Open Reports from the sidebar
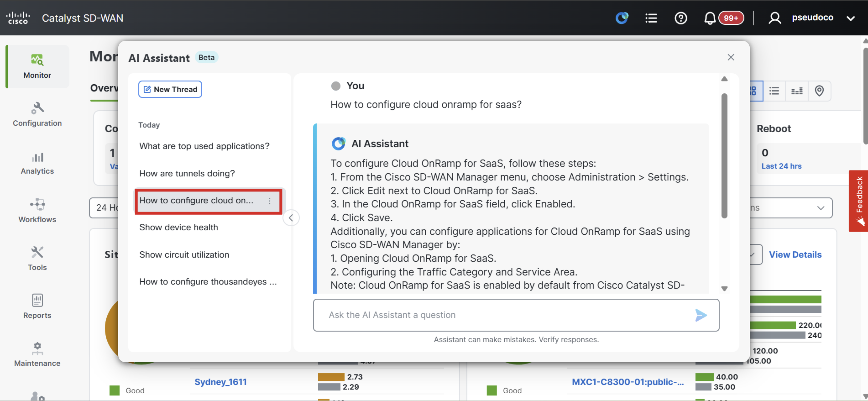This screenshot has height=401, width=868. [37, 306]
